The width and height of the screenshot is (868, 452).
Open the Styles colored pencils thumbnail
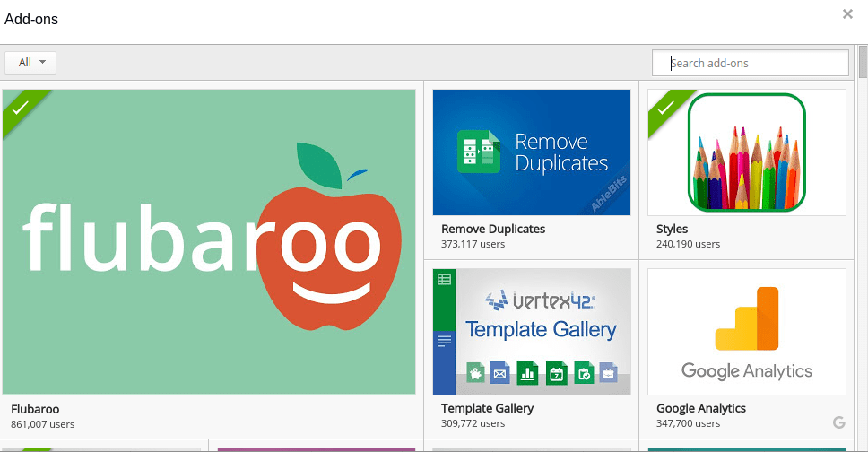[x=747, y=152]
